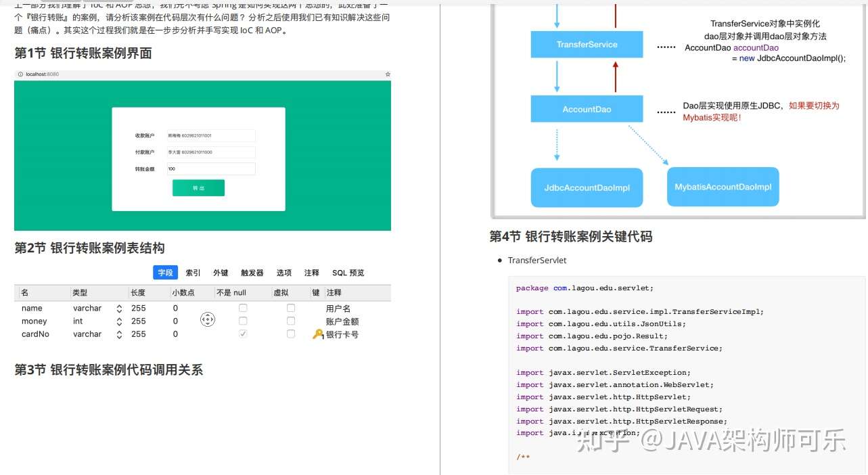Uncheck the 不是 null checkbox on the cardNo row
Viewport: 868px width, 475px height.
click(242, 334)
